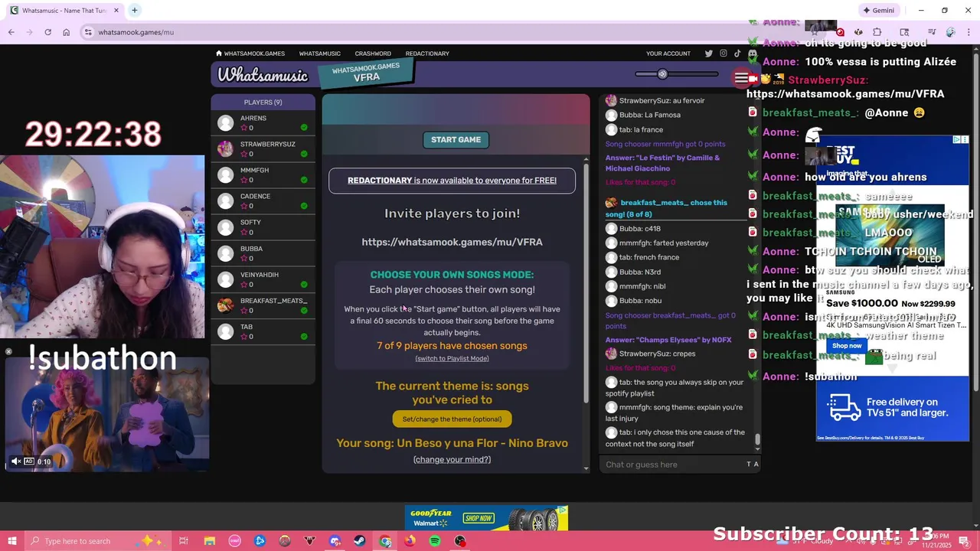980x551 pixels.
Task: Open a new browser tab
Action: coord(134,11)
